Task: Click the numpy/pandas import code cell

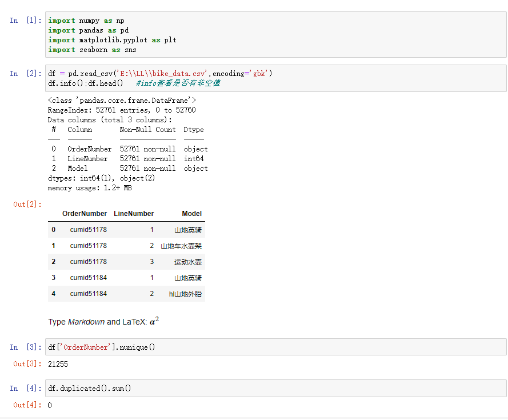Action: pyautogui.click(x=275, y=35)
